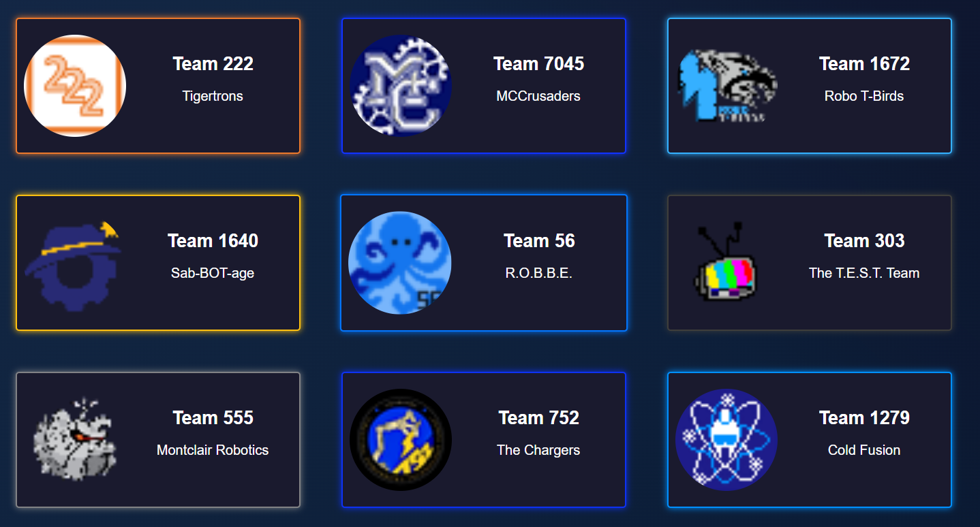Click the Cold Fusion name text
Image resolution: width=980 pixels, height=527 pixels.
(x=864, y=450)
